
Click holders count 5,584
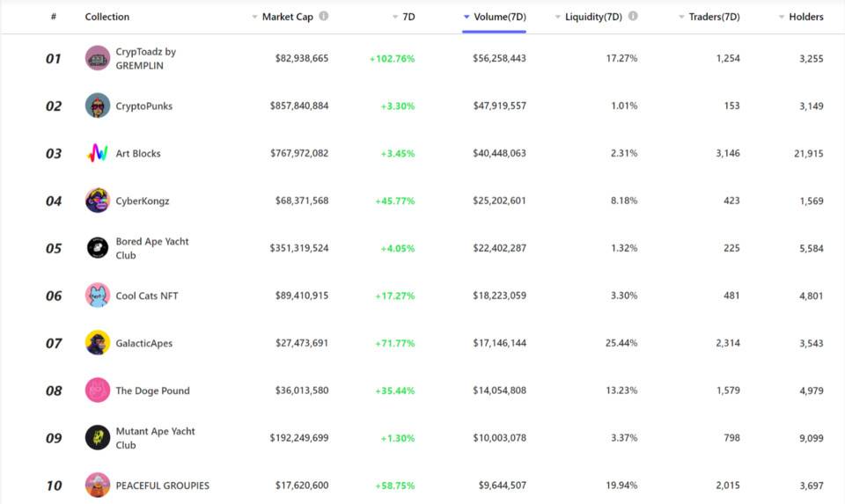click(x=811, y=248)
